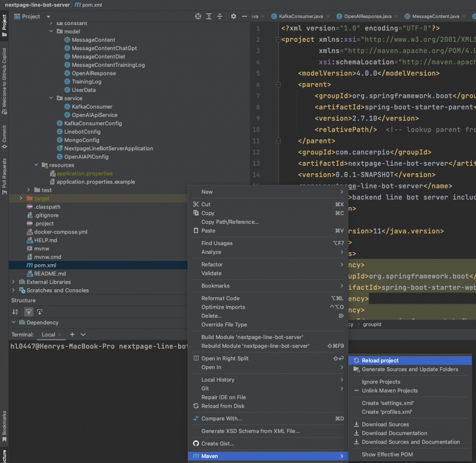The height and width of the screenshot is (463, 476).
Task: Click collapse-all arrow button in Structure toolbar
Action: 40,312
